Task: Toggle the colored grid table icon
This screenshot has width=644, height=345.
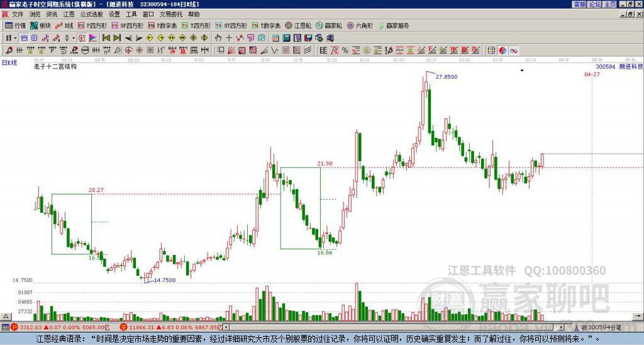Action: coord(491,50)
